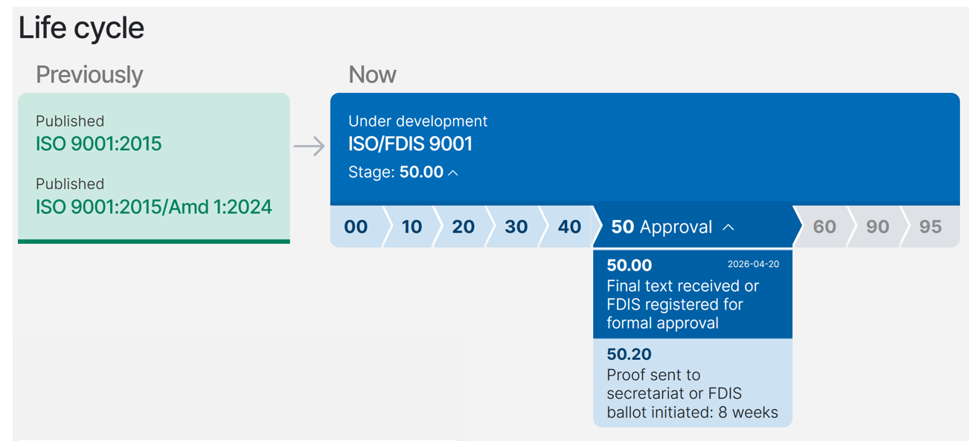Screen dimensions: 980x447
Task: Open the ISO 9001:2015/Amd 1:2024 amendment
Action: point(154,207)
